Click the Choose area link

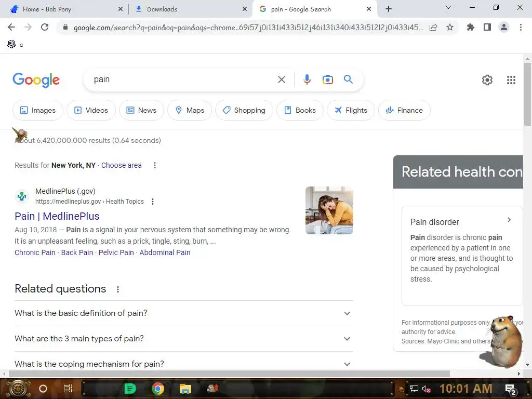(x=121, y=165)
